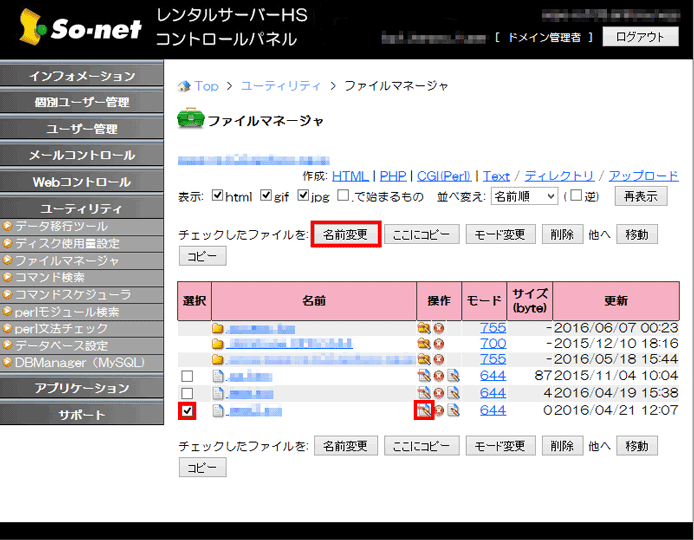Screen dimensions: 694x540
Task: Click red delete icon in the 755 folder row
Action: click(438, 328)
